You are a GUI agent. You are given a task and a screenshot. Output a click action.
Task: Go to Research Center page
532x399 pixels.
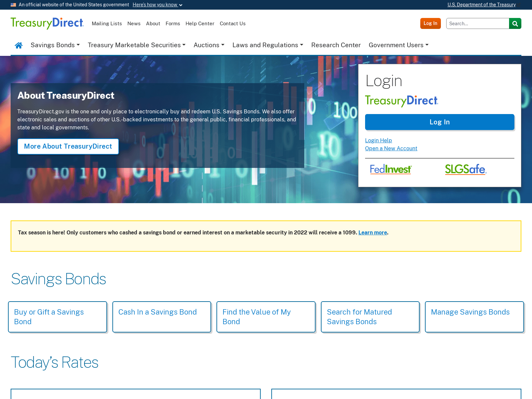(336, 45)
